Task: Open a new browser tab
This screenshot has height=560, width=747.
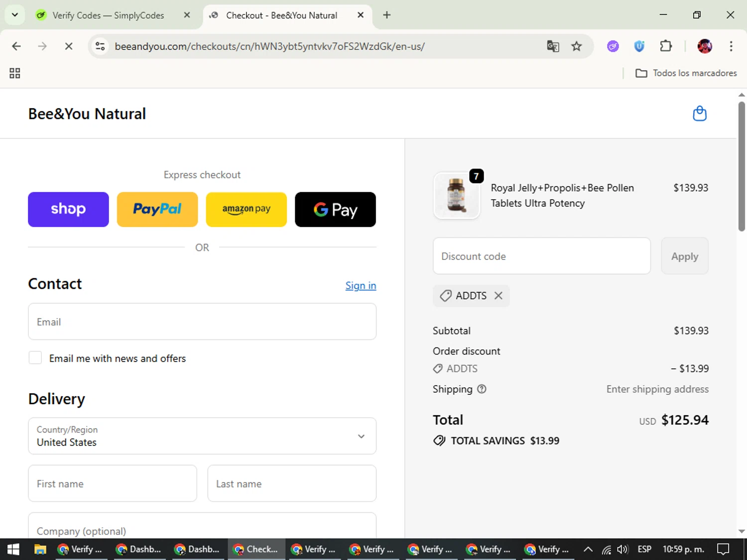Action: point(386,15)
